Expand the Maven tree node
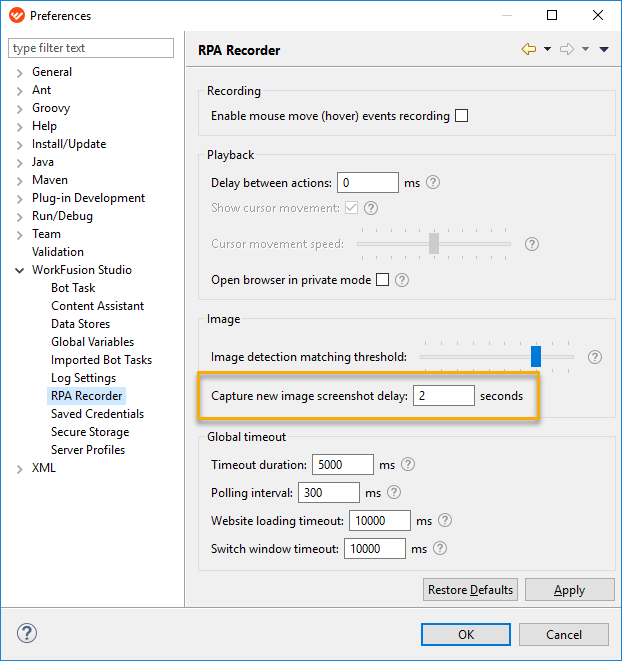This screenshot has height=661, width=622. coord(19,181)
